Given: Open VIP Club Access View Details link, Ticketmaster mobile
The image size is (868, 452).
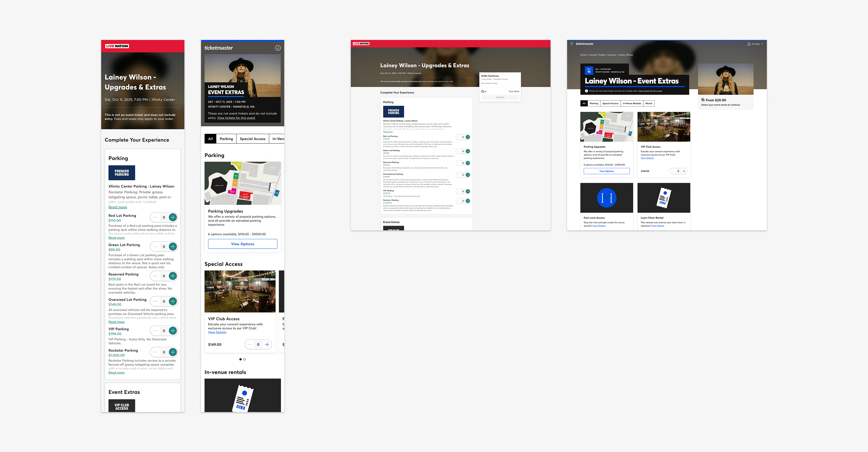Looking at the screenshot, I should pyautogui.click(x=217, y=332).
